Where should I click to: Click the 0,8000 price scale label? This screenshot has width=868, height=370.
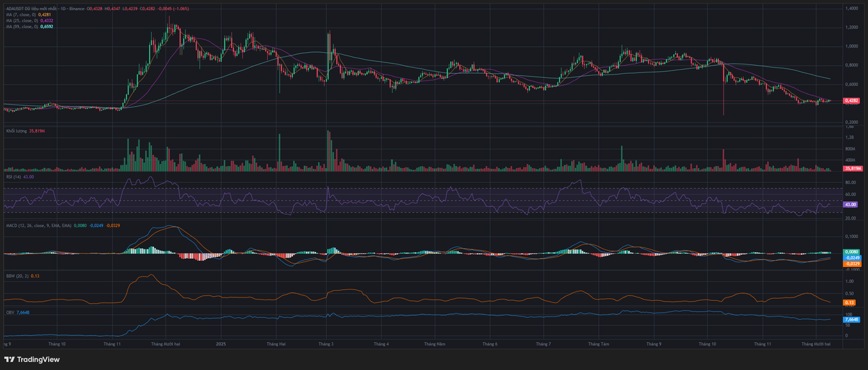(x=850, y=65)
